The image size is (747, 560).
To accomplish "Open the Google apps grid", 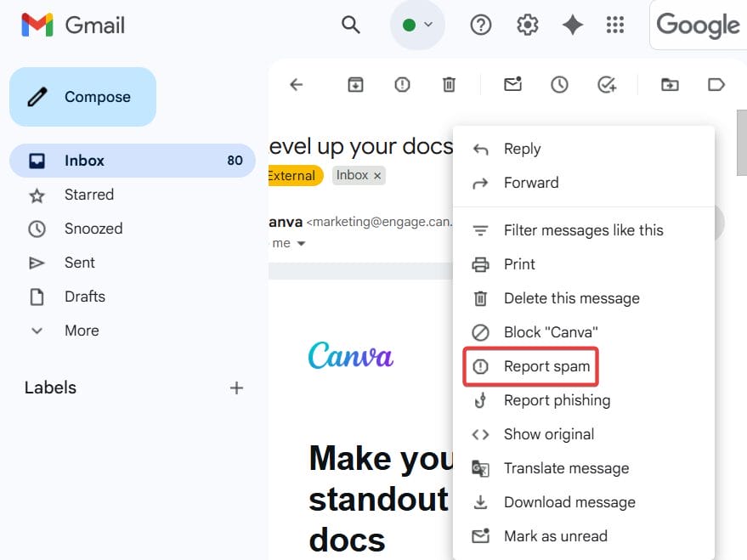I will coord(615,25).
